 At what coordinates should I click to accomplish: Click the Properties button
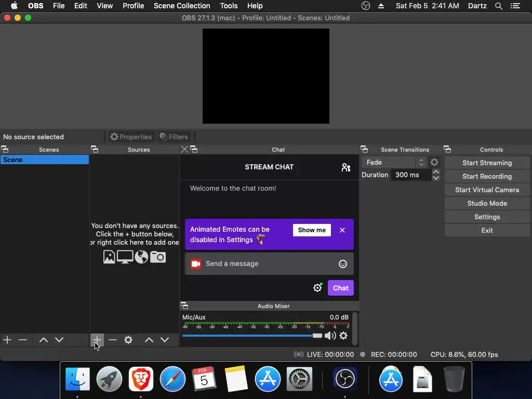tap(131, 137)
